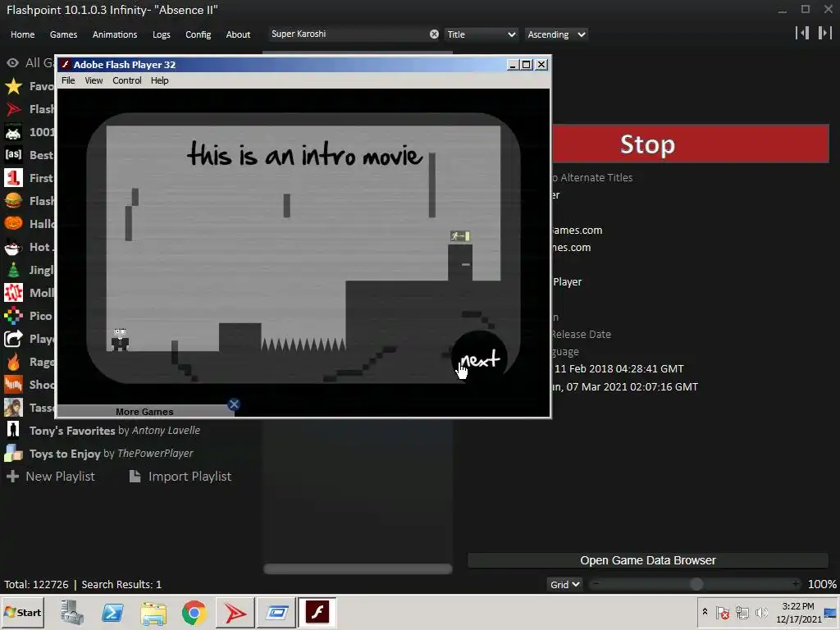Create a New Playlist

(51, 477)
